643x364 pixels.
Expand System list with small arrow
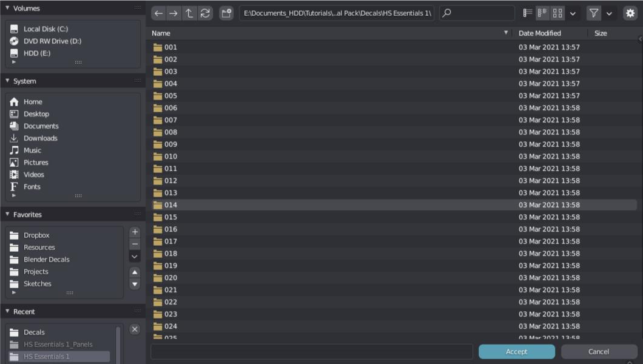pos(14,195)
